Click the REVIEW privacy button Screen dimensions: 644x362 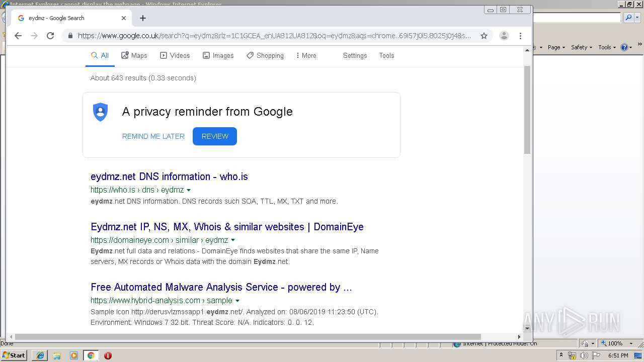[215, 136]
